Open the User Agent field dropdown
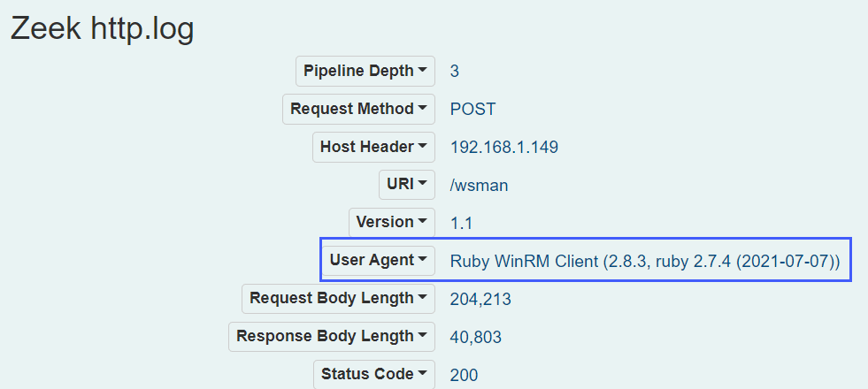The image size is (868, 389). click(x=378, y=260)
